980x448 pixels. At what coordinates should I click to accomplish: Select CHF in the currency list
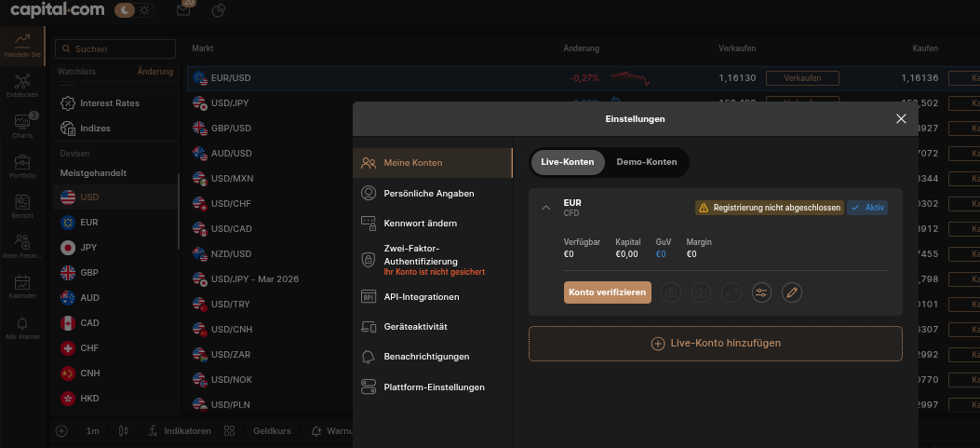(115, 348)
